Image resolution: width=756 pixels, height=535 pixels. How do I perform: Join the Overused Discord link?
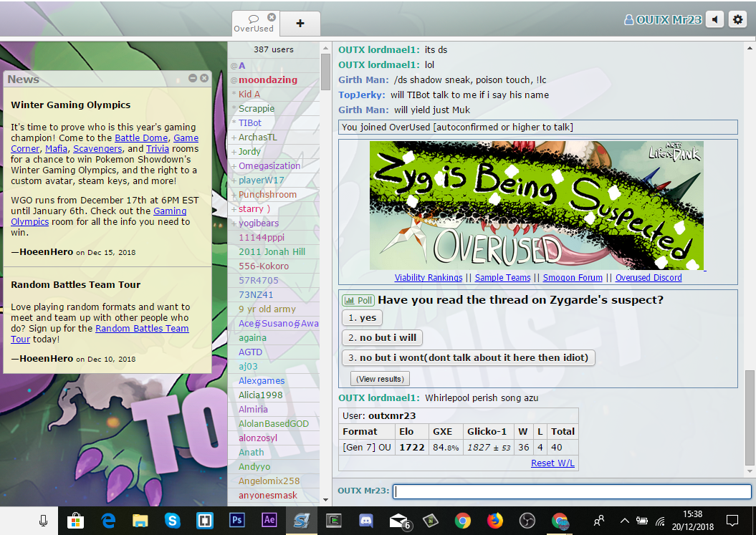click(x=649, y=278)
